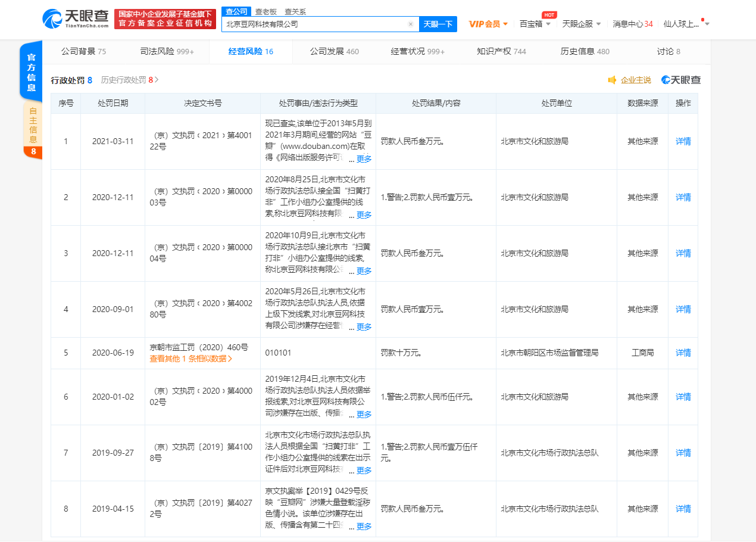This screenshot has height=542, width=756.
Task: Select the 工商局 data source cell
Action: [x=643, y=353]
